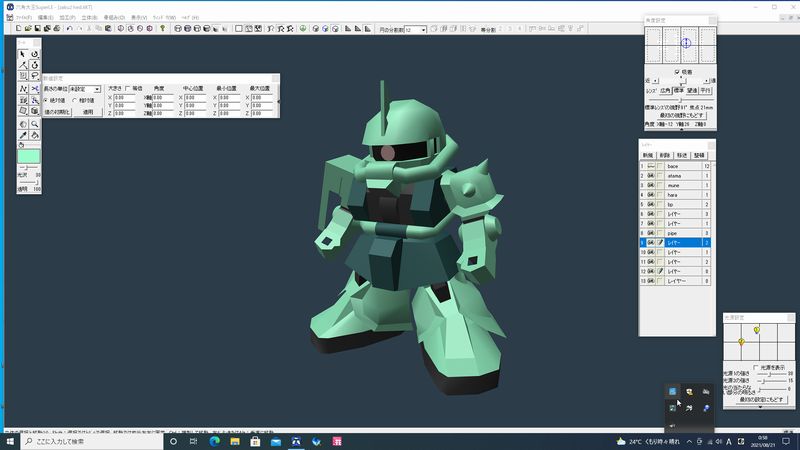The image size is (800, 450).
Task: Click the Save toolbar icon
Action: click(x=37, y=29)
